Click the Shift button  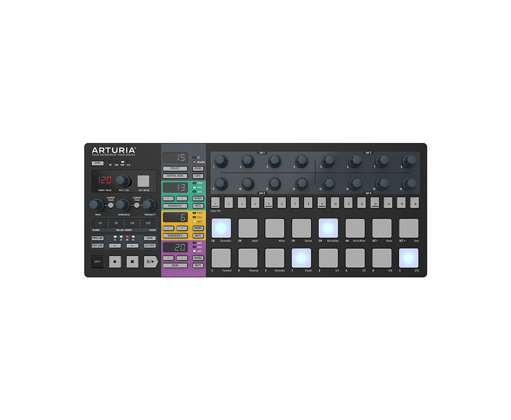[x=97, y=262]
